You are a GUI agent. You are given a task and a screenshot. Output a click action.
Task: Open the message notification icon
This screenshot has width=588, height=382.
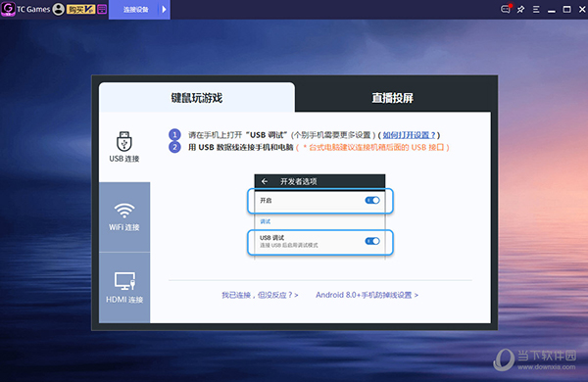coord(506,9)
